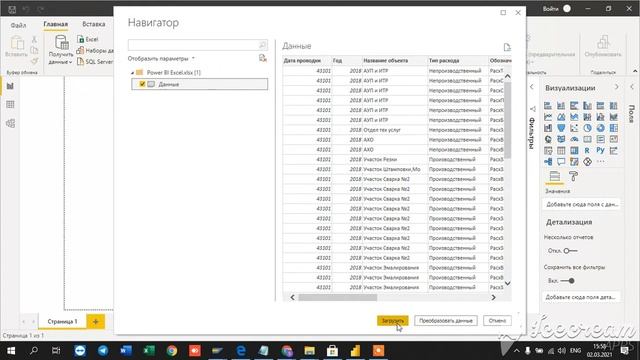Click the preview vertical scrollbar down arrow
The width and height of the screenshot is (640, 360).
click(507, 283)
